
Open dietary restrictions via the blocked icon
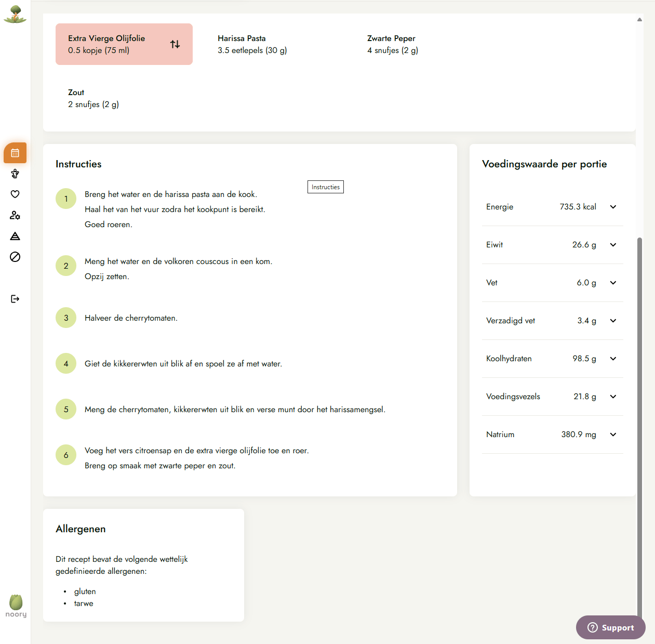click(x=15, y=257)
